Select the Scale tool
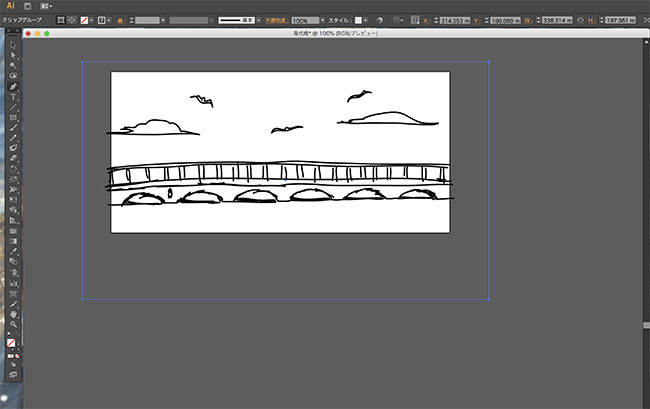 (x=13, y=179)
